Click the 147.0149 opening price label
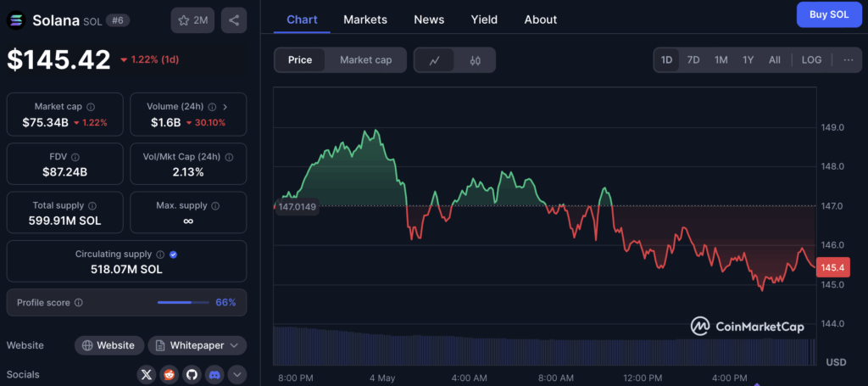Screen dimensions: 868x386 click(297, 207)
